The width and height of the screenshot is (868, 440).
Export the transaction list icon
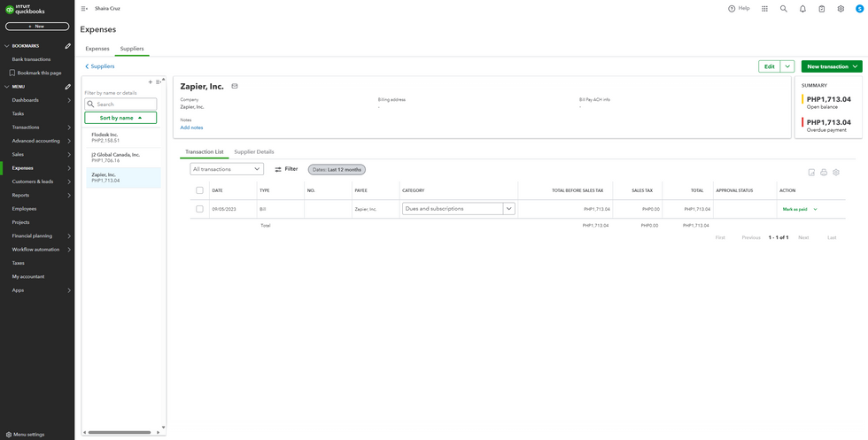[x=811, y=173]
